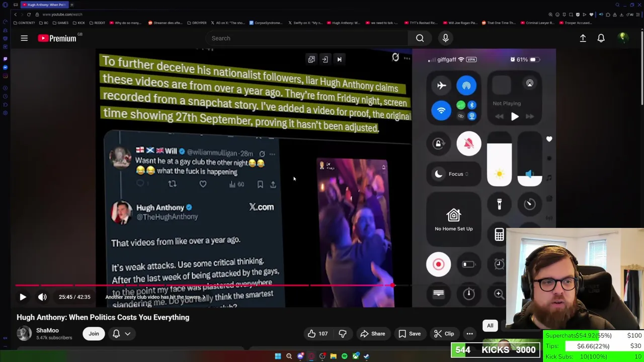Mute the video volume speaker
644x362 pixels.
coord(42,297)
